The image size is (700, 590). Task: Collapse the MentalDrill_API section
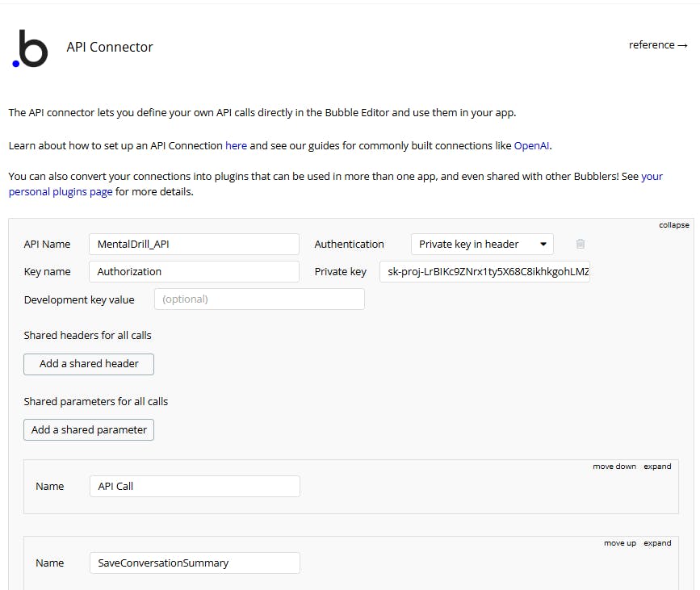point(673,225)
